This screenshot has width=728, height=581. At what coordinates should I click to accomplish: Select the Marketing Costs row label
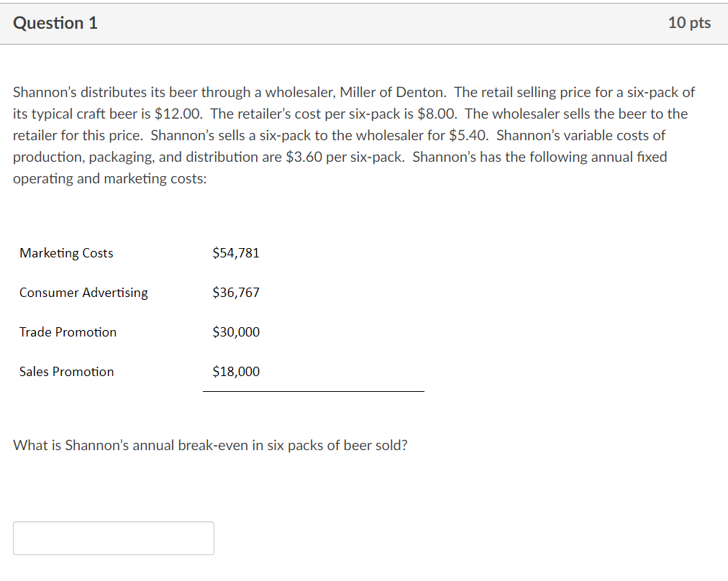pyautogui.click(x=66, y=253)
